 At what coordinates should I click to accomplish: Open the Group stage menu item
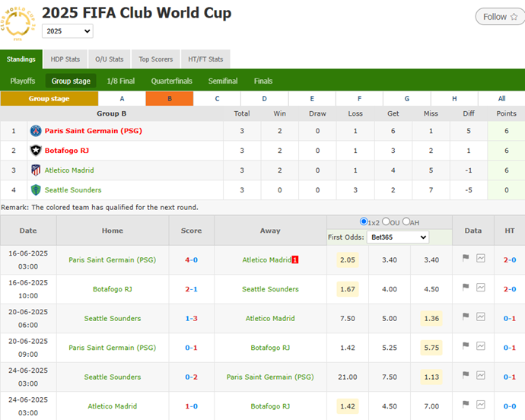tap(71, 81)
